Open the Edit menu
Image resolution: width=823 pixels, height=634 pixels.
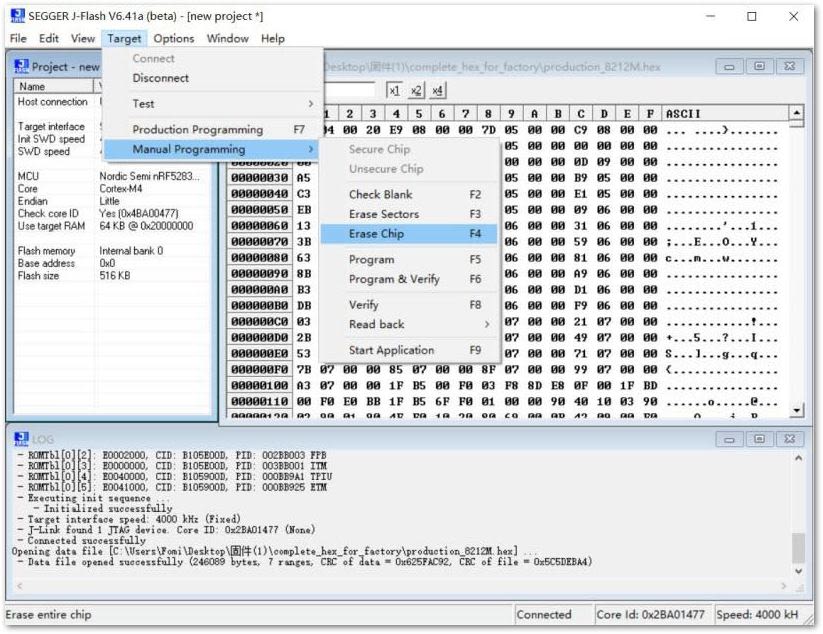point(49,38)
